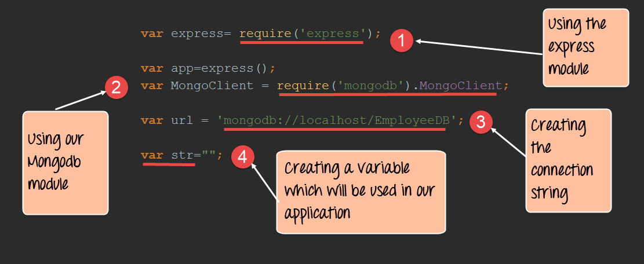Select the 'Creating the connection string' callout
644x264 pixels.
[568, 160]
